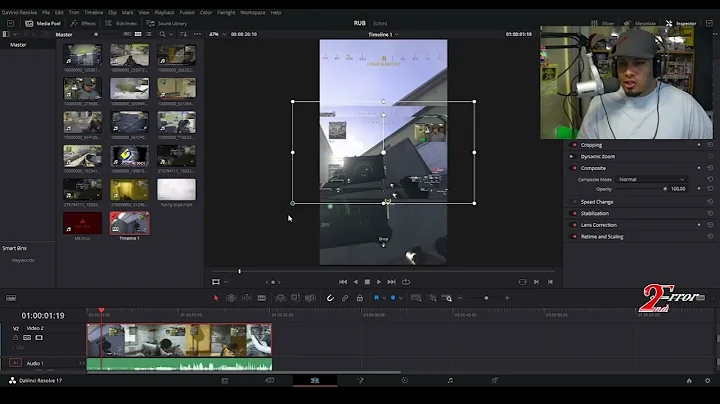Viewport: 720px width, 404px height.
Task: Open the Mixer panel button
Action: coord(603,23)
